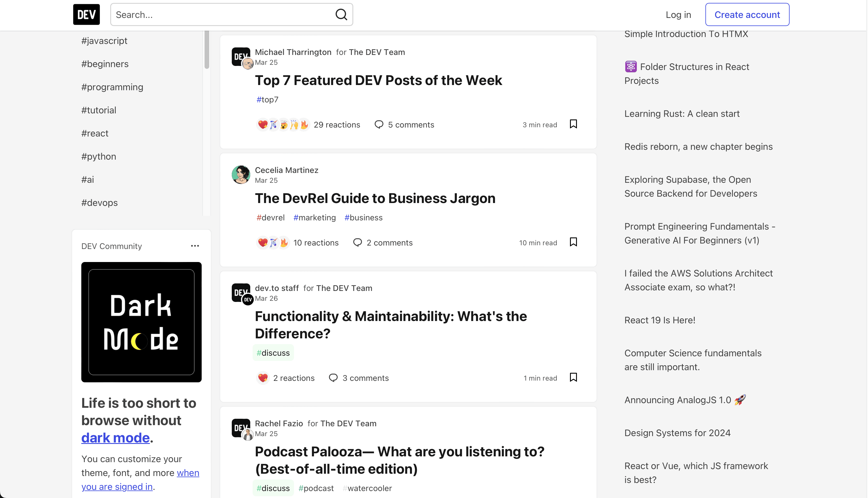Open the Dark Mode promo image
This screenshot has height=498, width=868.
click(141, 322)
